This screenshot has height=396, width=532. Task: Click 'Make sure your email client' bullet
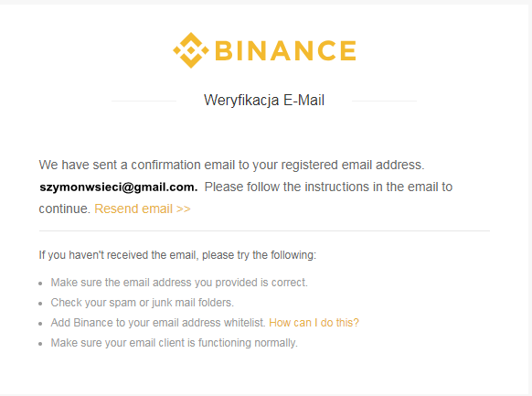click(x=174, y=343)
